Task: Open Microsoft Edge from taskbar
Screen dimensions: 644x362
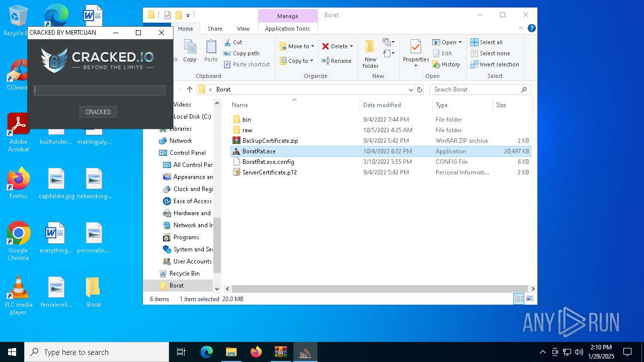Action: [207, 352]
